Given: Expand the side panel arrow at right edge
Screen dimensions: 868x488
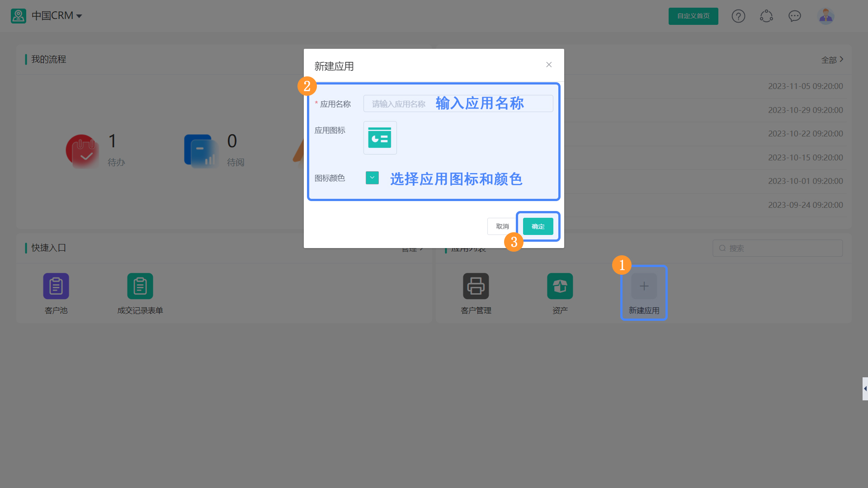Looking at the screenshot, I should pos(865,389).
